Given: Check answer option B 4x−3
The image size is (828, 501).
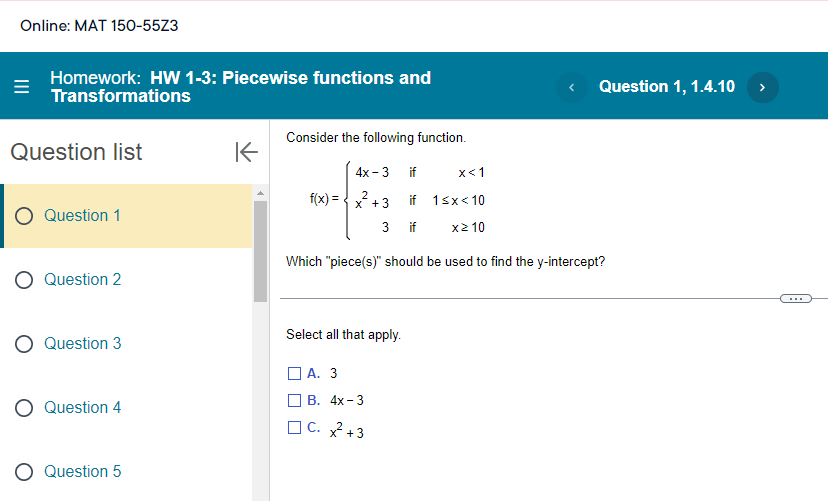Looking at the screenshot, I should pyautogui.click(x=294, y=401).
